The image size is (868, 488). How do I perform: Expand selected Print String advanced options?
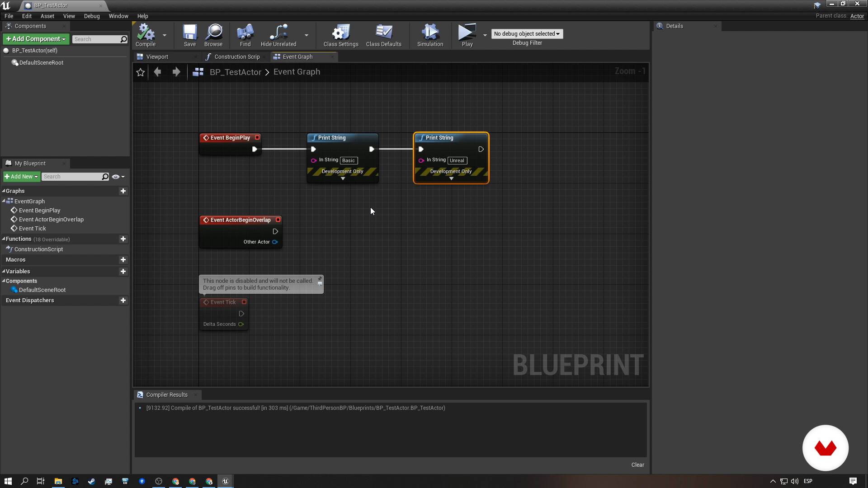click(451, 179)
